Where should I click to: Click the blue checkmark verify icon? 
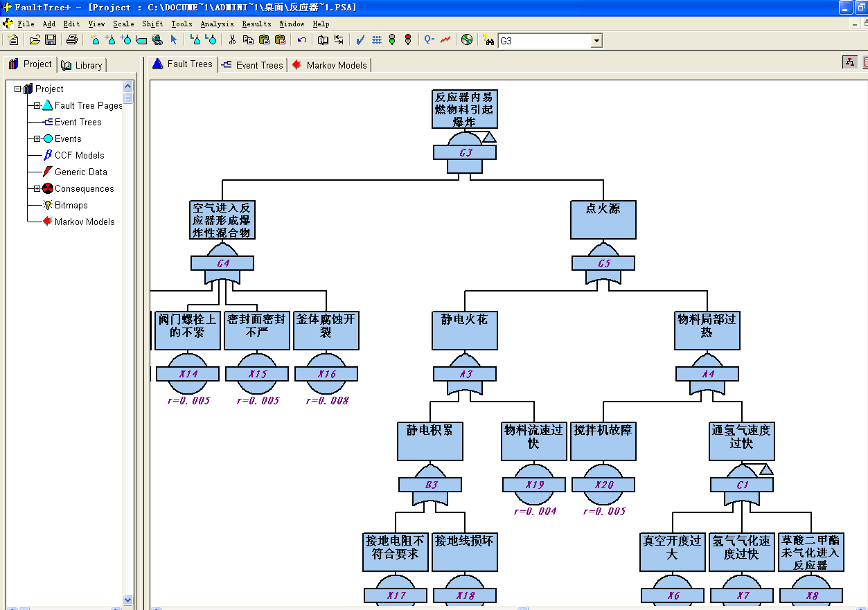[360, 40]
